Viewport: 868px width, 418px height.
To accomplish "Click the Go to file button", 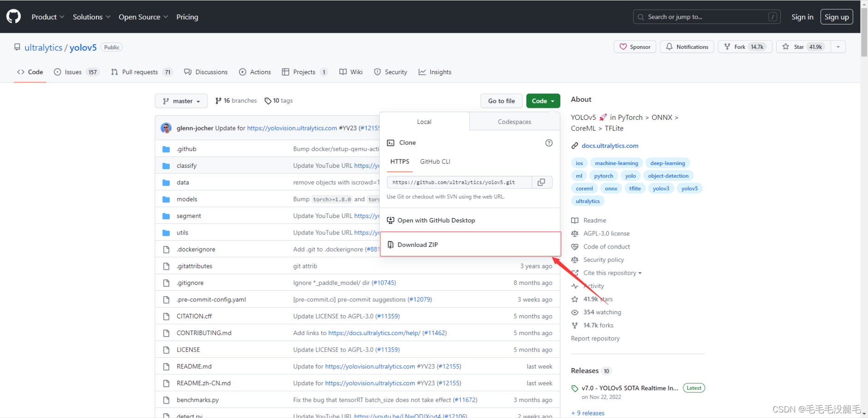I will [501, 101].
